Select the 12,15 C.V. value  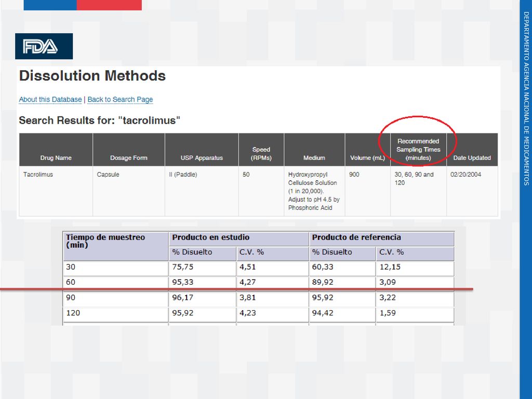415,269
